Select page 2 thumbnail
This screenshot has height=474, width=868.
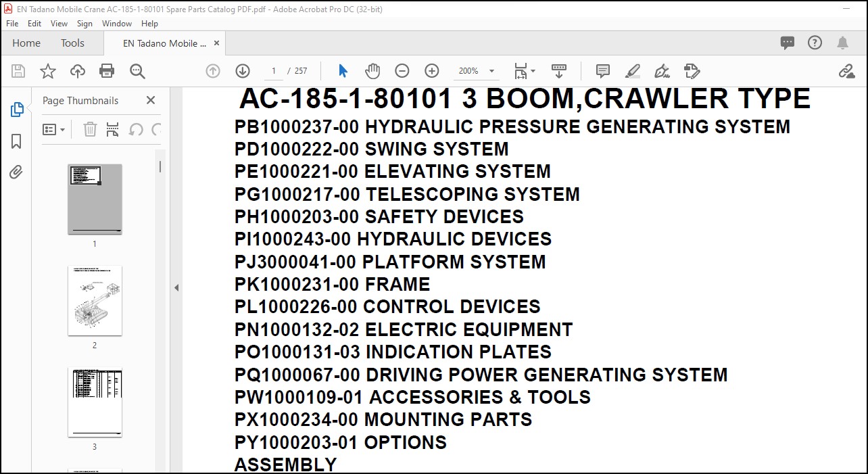point(95,301)
